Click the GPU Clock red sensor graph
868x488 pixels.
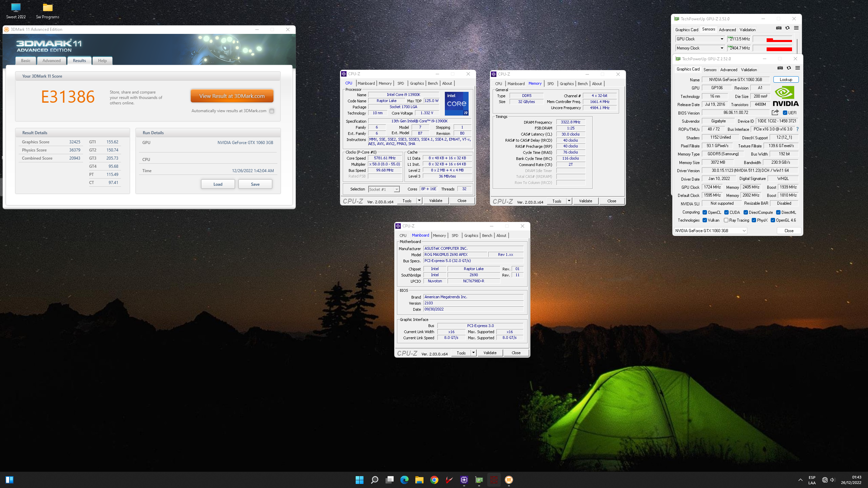(772, 39)
